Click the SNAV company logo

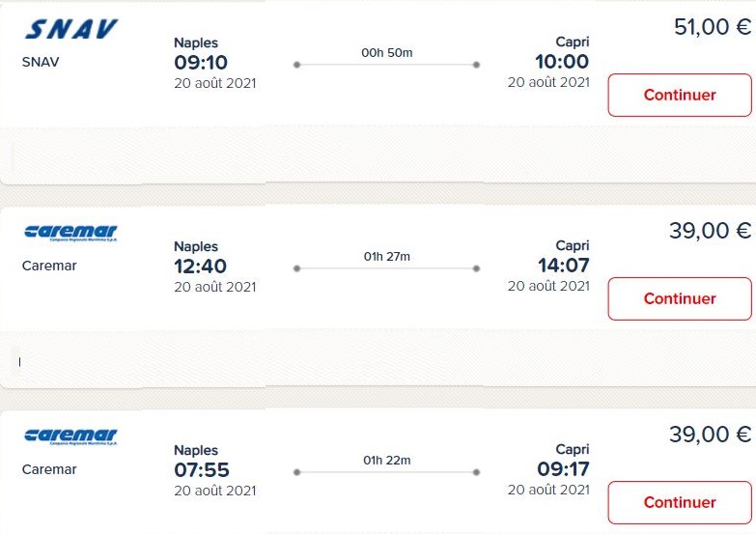pyautogui.click(x=70, y=30)
